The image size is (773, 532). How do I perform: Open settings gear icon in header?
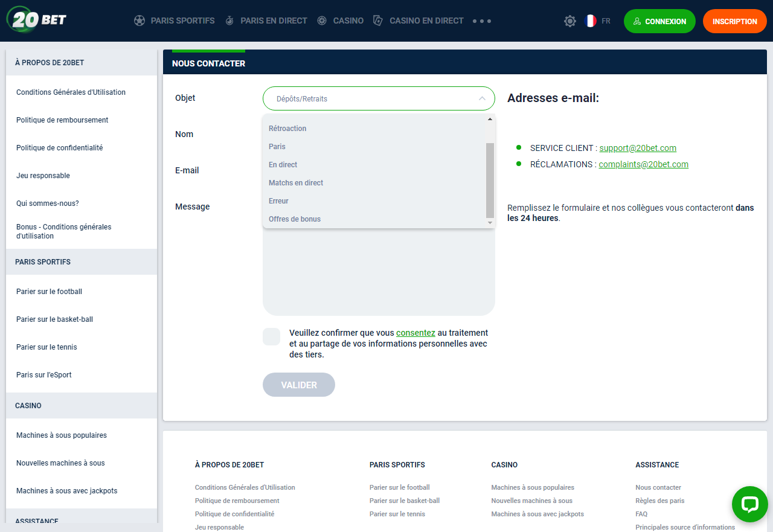point(569,21)
